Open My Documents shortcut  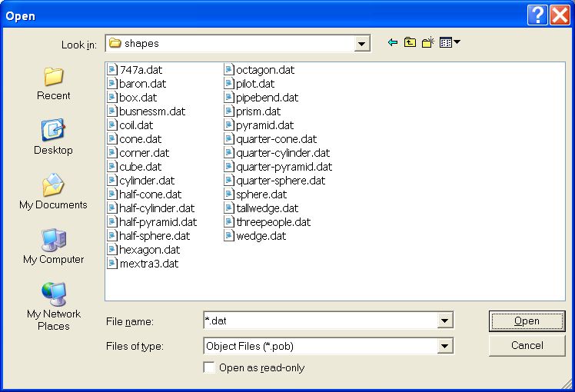click(x=54, y=192)
